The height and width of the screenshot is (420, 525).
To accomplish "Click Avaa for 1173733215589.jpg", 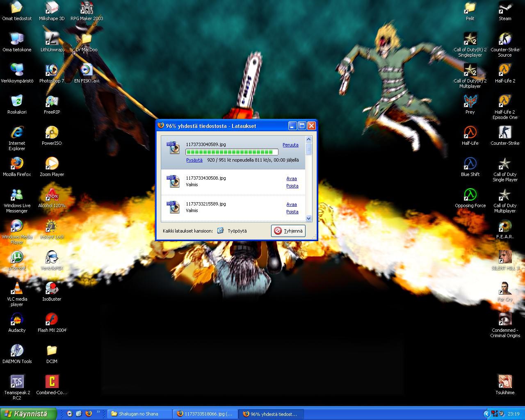I will [x=292, y=204].
